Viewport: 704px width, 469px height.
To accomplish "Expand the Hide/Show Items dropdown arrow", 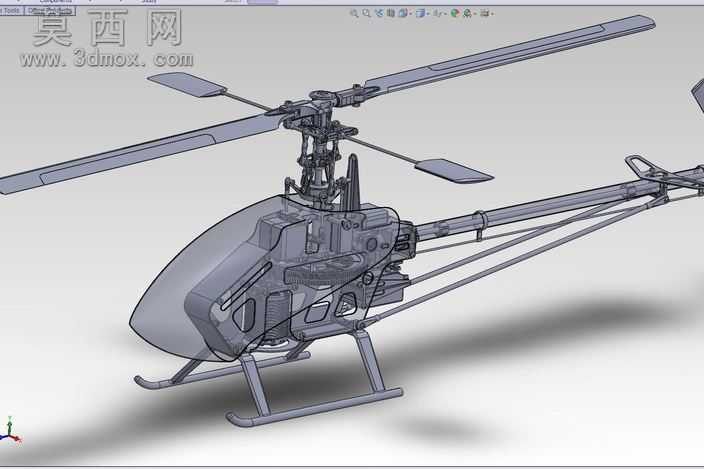I will (445, 14).
